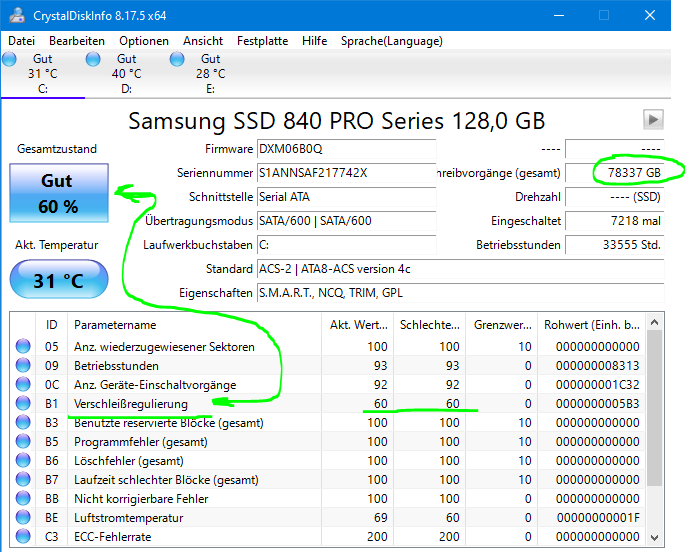Click raw value 0000000005B3
The width and height of the screenshot is (685, 552).
(x=598, y=404)
